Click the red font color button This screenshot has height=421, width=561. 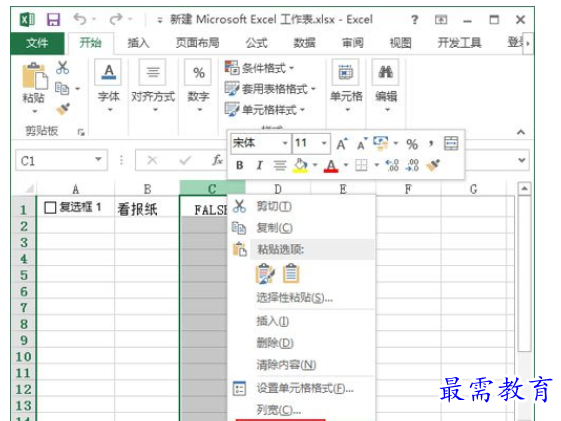click(331, 166)
